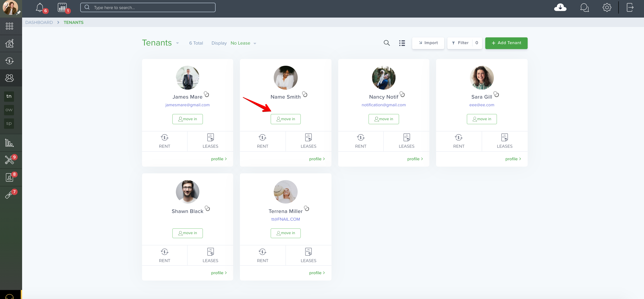Open profile link for Name Smith
This screenshot has width=644, height=299.
coord(317,159)
